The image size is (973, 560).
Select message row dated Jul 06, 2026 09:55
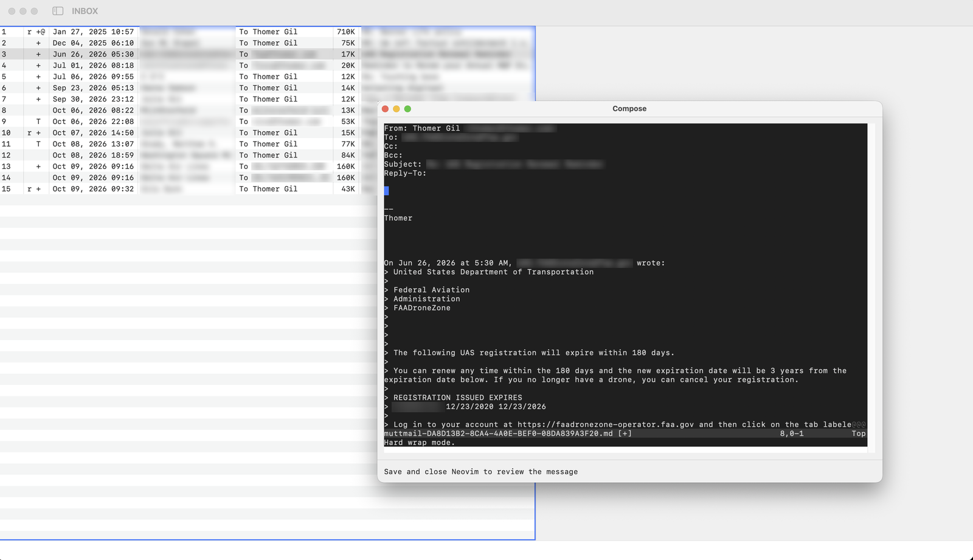click(x=268, y=77)
